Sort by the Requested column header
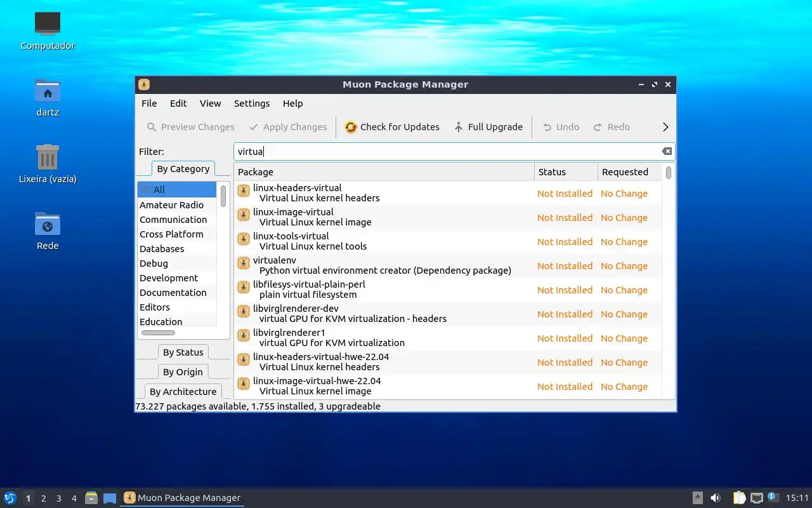The image size is (812, 508). (x=630, y=172)
